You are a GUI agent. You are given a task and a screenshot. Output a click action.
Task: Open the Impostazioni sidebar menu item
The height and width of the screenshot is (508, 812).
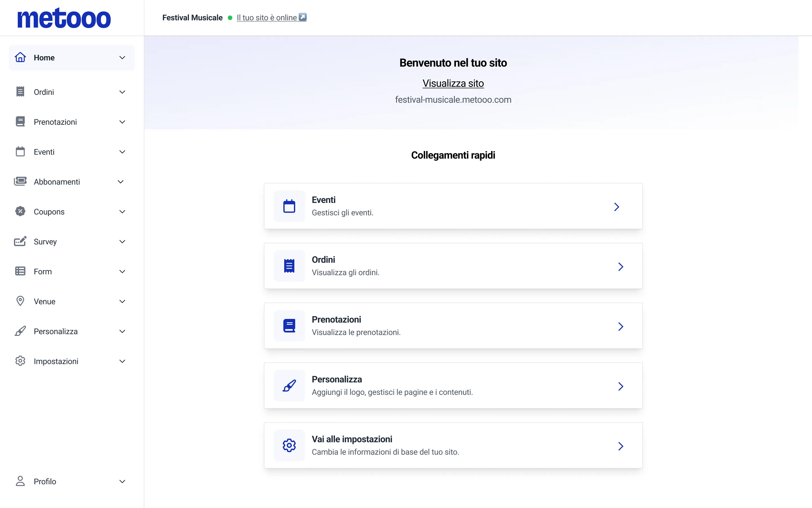tap(72, 361)
